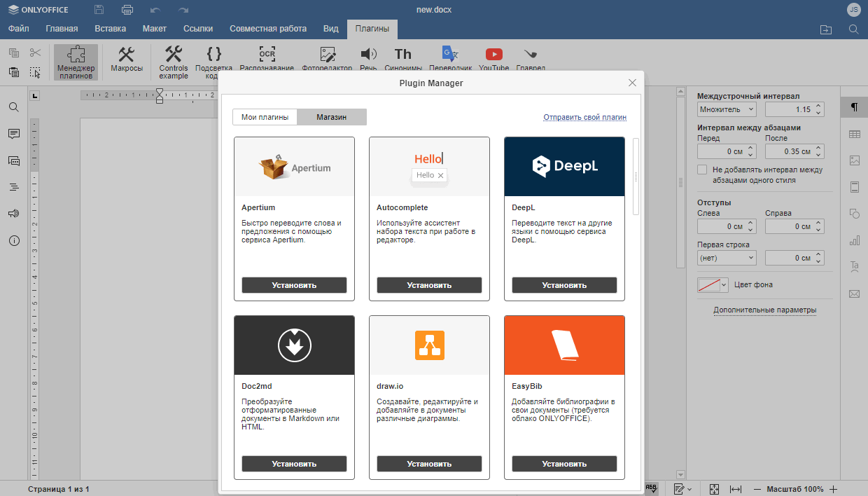
Task: Click the tab stop selector on the ruler
Action: pos(35,95)
